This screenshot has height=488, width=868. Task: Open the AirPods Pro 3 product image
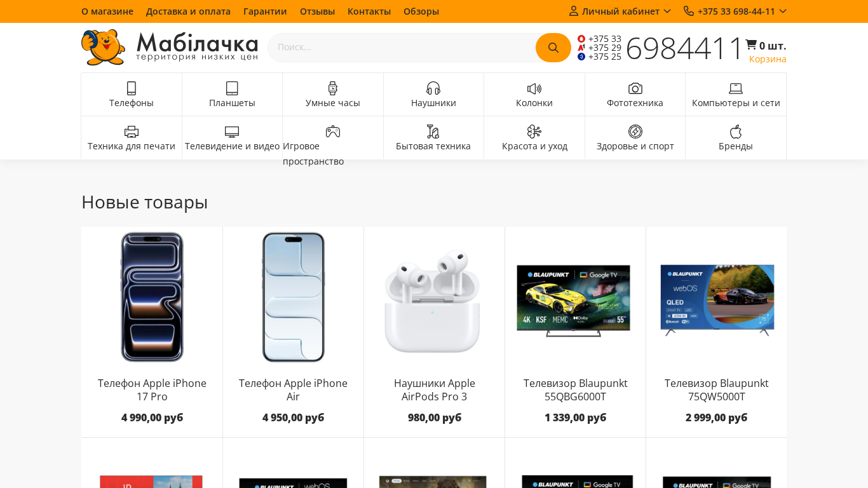(x=434, y=300)
